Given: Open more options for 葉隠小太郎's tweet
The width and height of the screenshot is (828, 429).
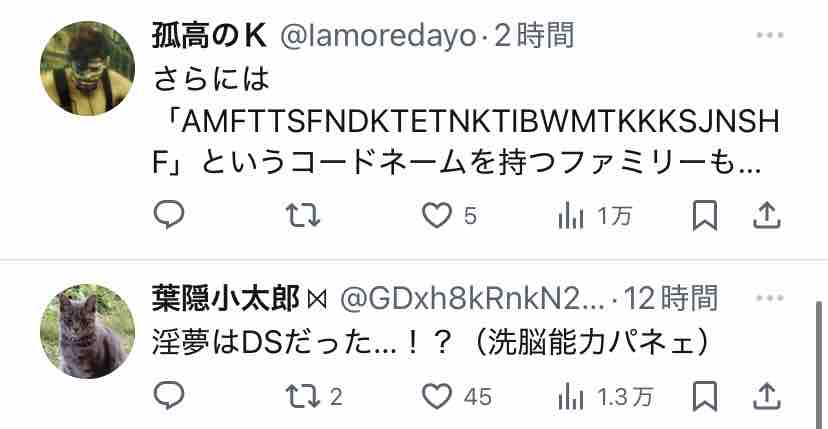Looking at the screenshot, I should pyautogui.click(x=769, y=298).
